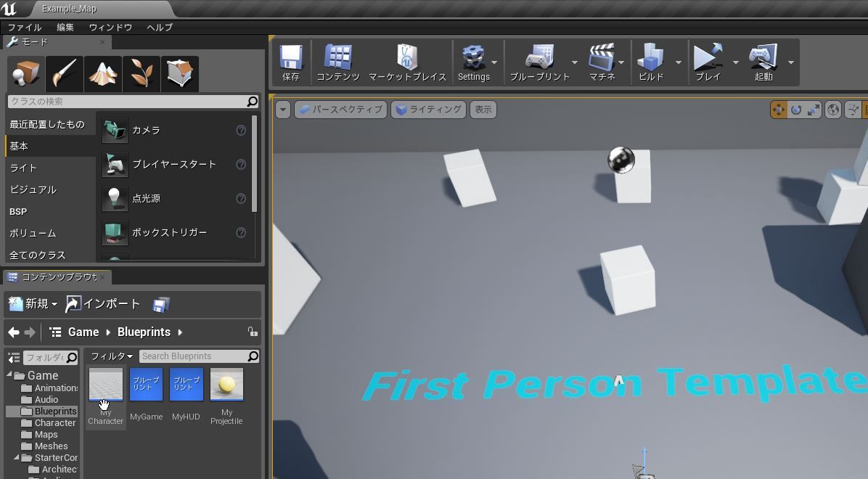Viewport: 868px width, 479px height.
Task: Go back in content browser history
Action: point(13,332)
